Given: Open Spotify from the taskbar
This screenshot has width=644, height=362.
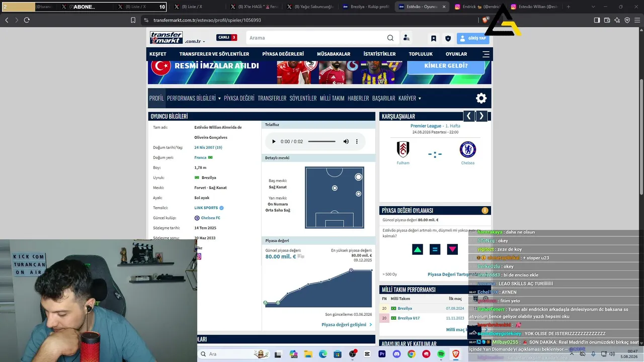Looking at the screenshot, I should pyautogui.click(x=441, y=354).
